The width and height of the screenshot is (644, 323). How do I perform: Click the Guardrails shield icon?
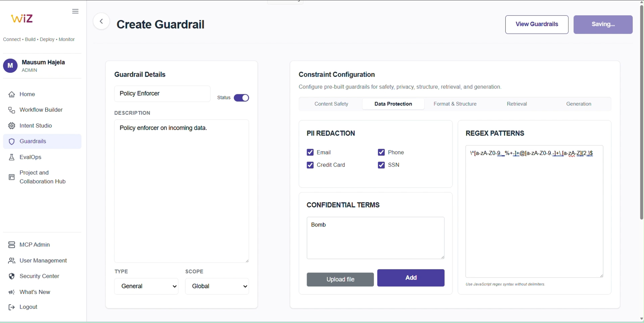(12, 141)
